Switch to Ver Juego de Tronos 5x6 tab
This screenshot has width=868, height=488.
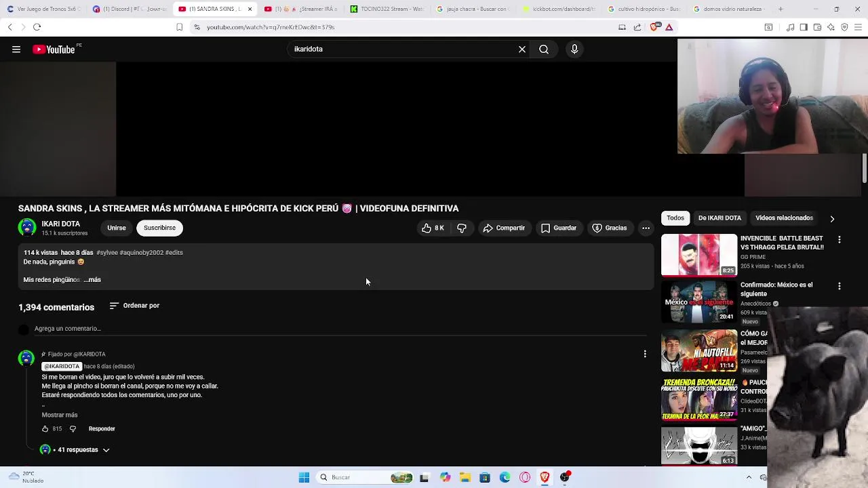pos(44,9)
